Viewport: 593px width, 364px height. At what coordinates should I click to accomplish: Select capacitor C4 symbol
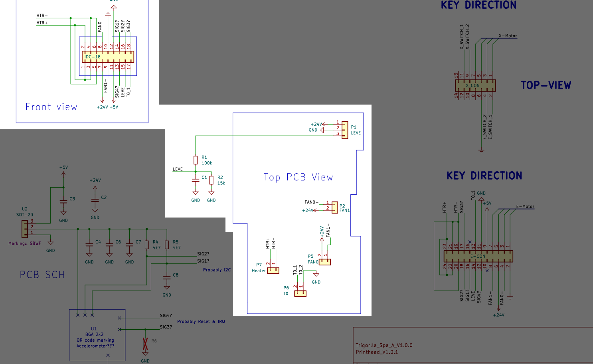click(89, 244)
